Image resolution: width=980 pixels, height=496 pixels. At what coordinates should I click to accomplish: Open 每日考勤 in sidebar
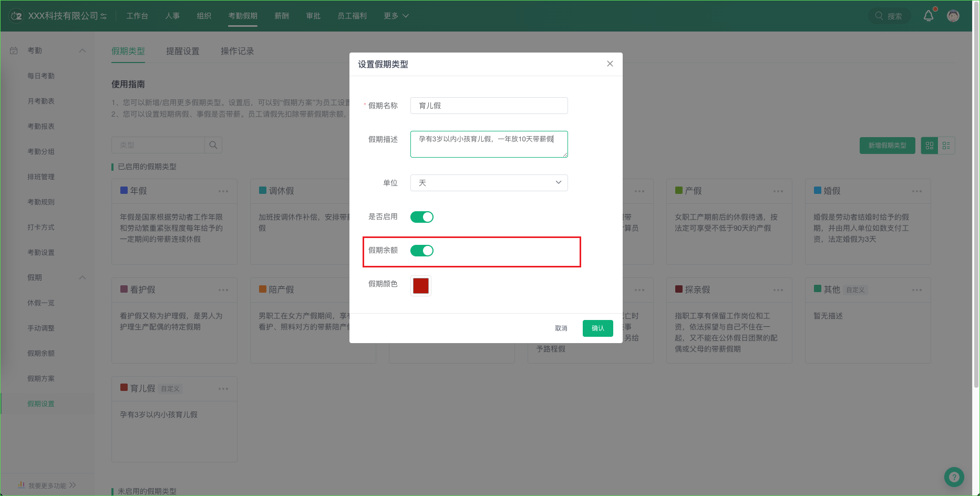click(x=41, y=76)
